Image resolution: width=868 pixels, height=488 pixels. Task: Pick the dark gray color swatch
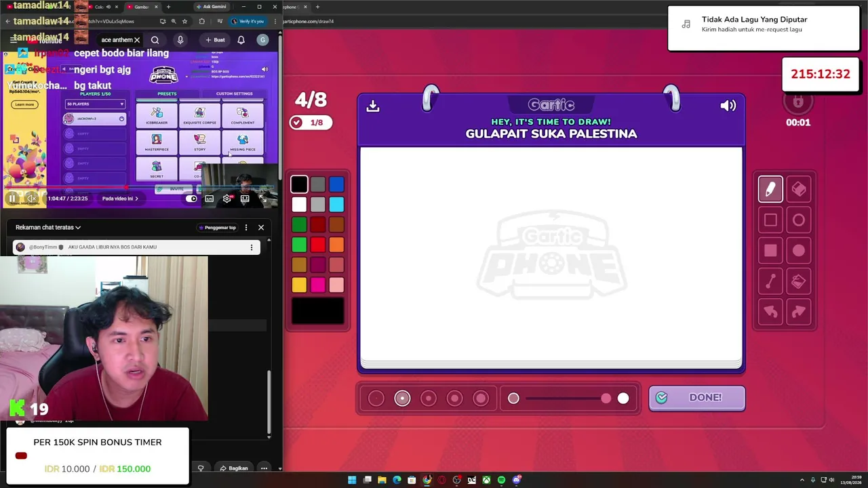pos(318,184)
